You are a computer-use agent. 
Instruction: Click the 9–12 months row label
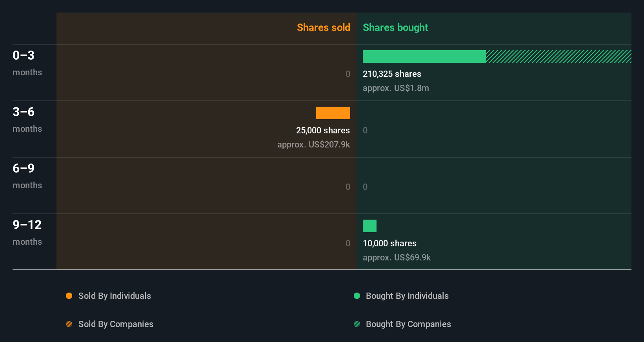click(27, 232)
